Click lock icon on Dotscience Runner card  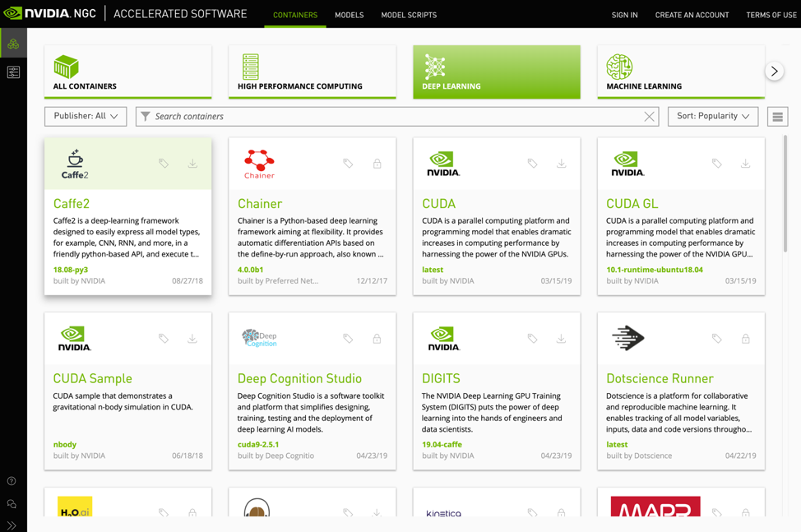746,339
